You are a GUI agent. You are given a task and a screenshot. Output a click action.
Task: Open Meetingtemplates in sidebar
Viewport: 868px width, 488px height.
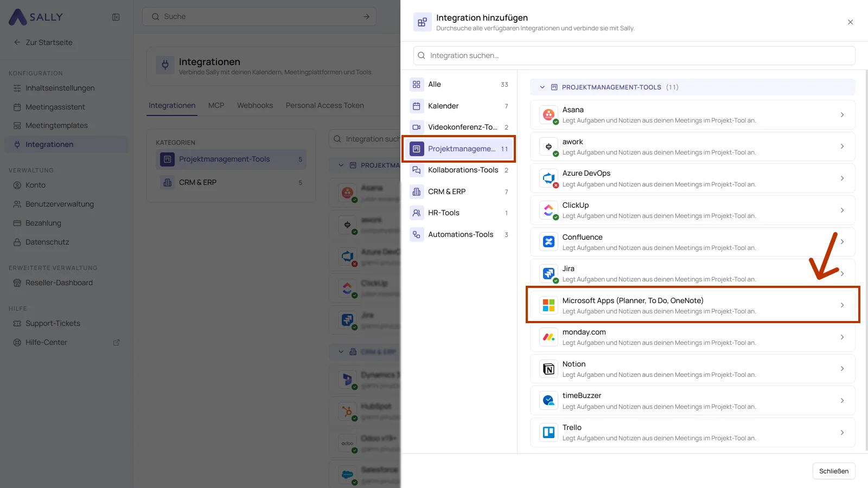(x=66, y=125)
